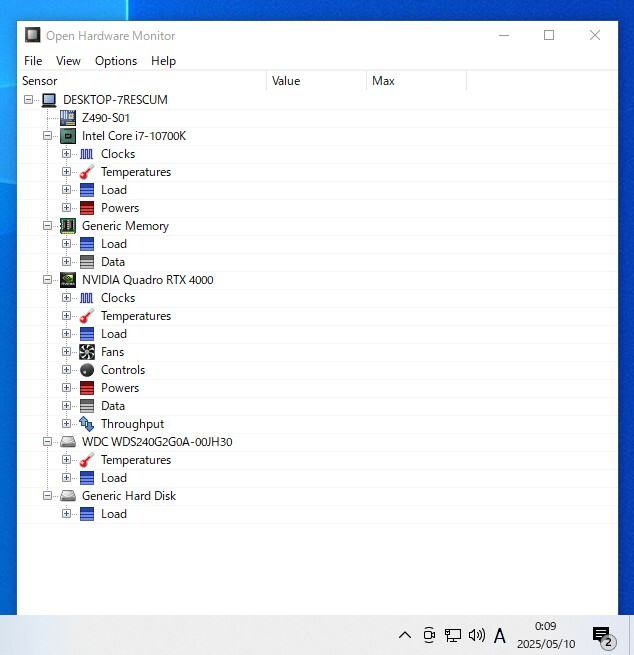Click the gray Data icon under Generic Memory
The height and width of the screenshot is (655, 634).
87,262
